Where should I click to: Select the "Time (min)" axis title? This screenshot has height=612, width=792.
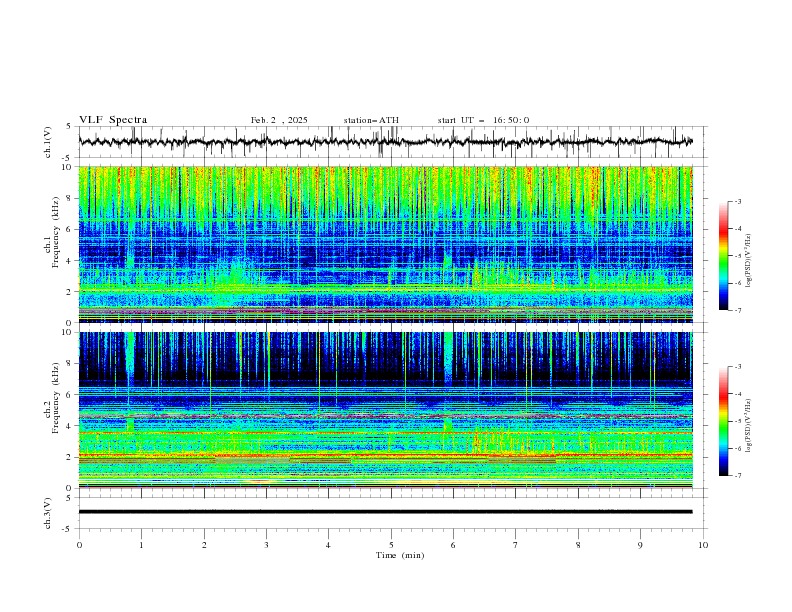pyautogui.click(x=400, y=555)
